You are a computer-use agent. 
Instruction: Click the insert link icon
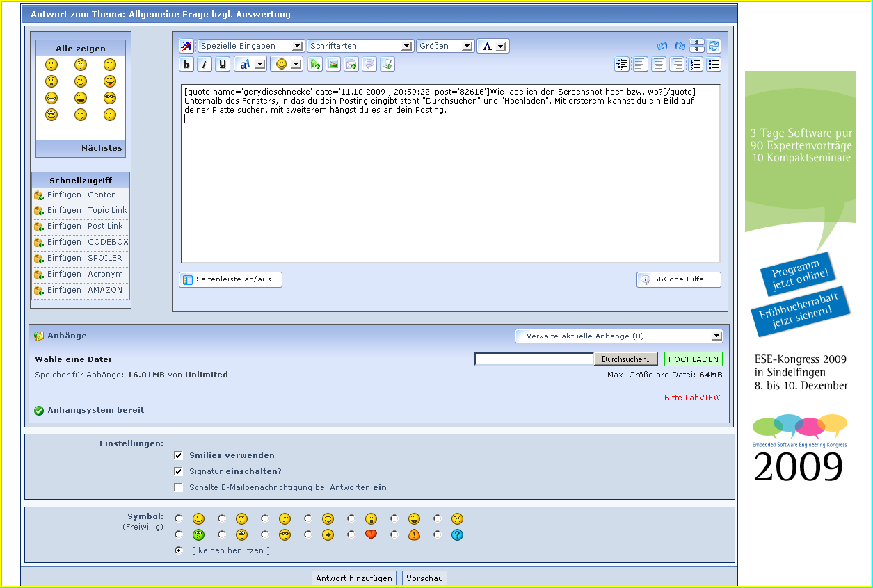316,64
